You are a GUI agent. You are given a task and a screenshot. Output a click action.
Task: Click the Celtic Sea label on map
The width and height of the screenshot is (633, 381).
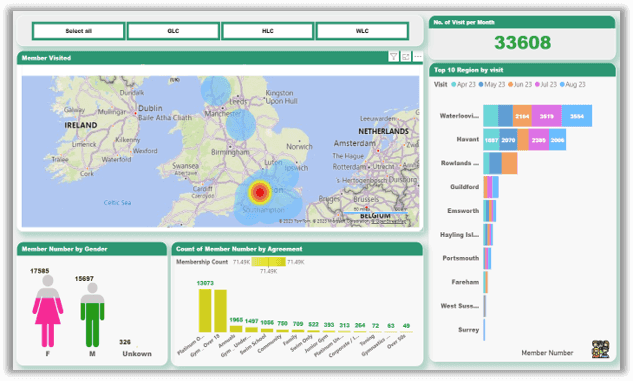[x=117, y=203]
